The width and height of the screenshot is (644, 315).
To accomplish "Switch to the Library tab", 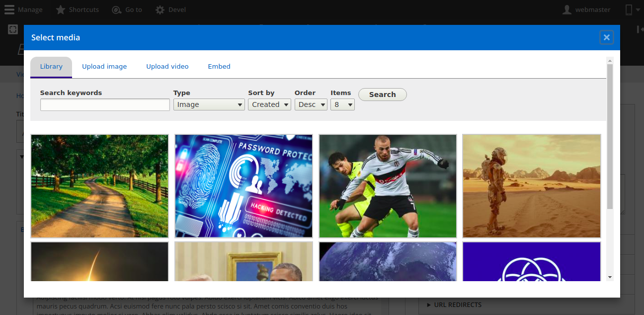I will pos(51,67).
